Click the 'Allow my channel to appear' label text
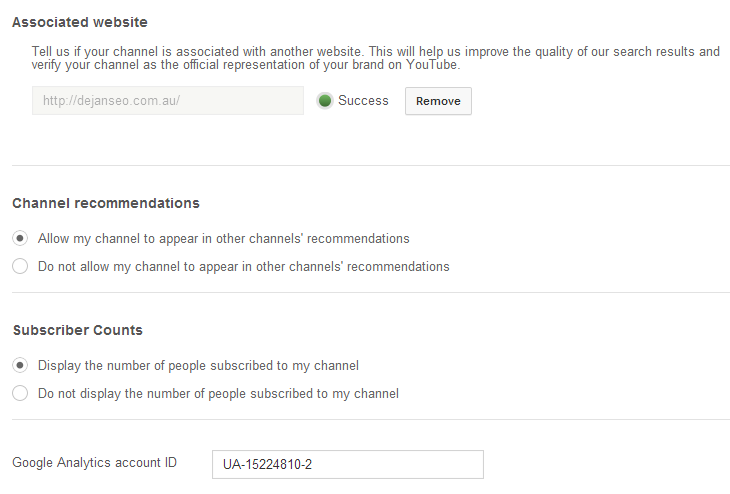Viewport: 730px width, 494px height. 223,238
